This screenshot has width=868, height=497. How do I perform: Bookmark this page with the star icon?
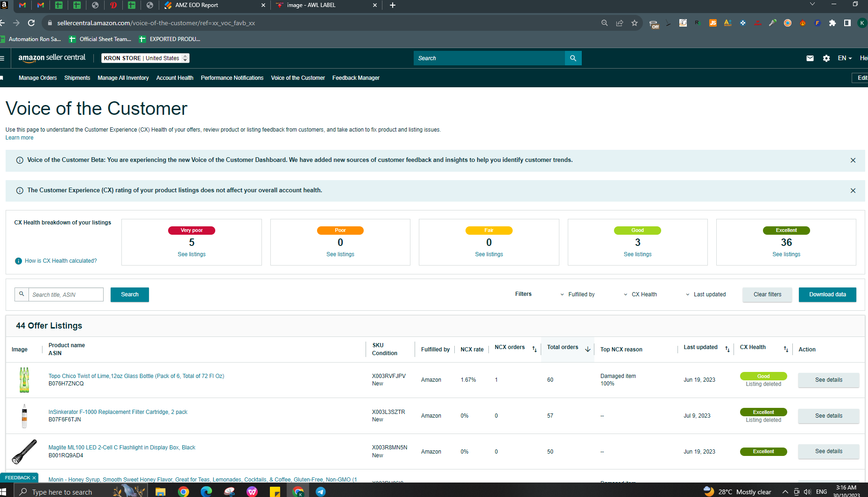click(635, 23)
